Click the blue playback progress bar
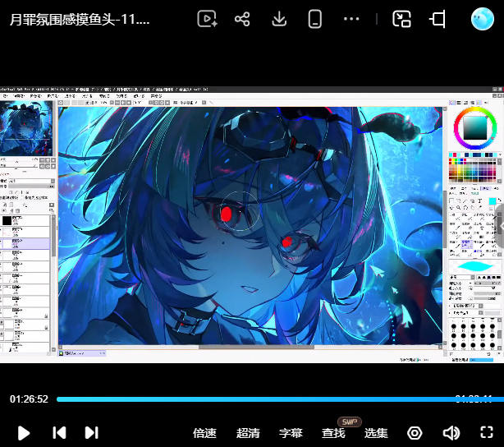The width and height of the screenshot is (504, 447). tap(280, 399)
